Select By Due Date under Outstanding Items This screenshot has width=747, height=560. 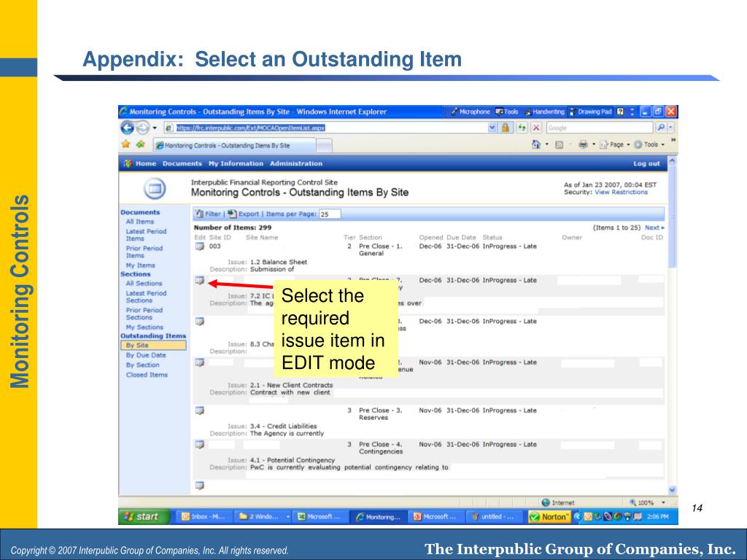pos(146,355)
